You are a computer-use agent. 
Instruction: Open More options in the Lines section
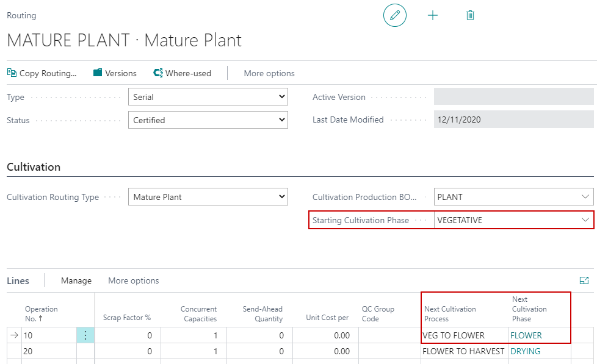point(133,281)
